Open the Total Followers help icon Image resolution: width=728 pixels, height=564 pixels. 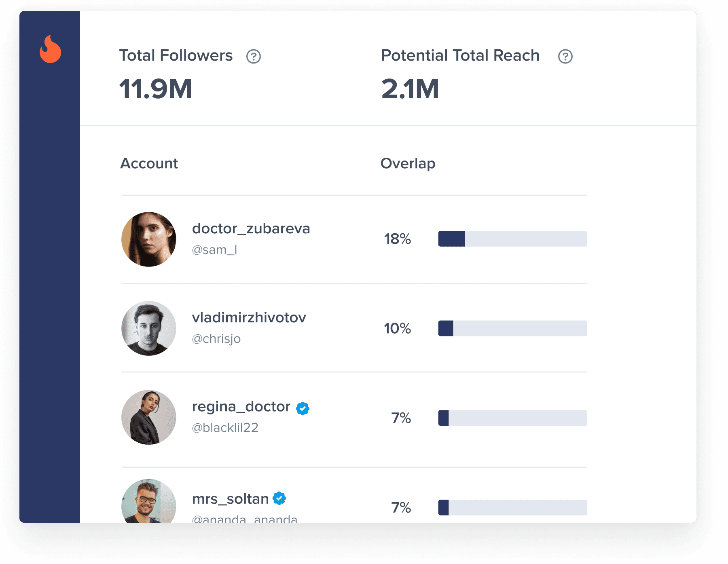[254, 56]
